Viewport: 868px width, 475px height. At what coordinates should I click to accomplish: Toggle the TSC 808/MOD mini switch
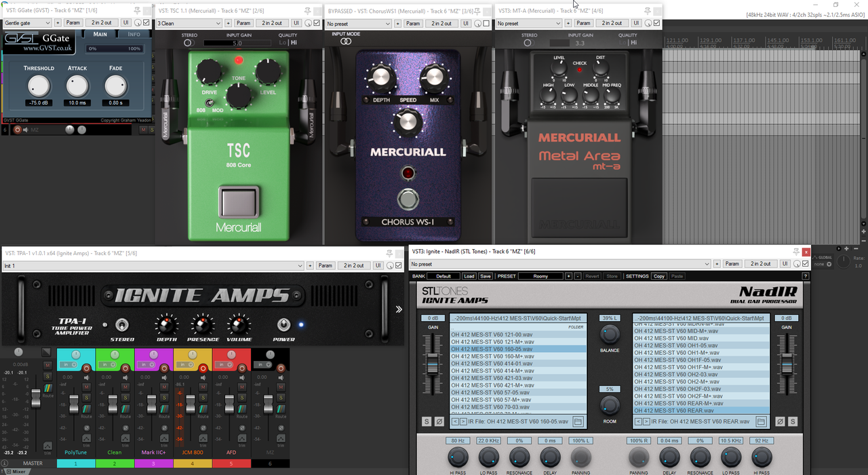tap(210, 103)
